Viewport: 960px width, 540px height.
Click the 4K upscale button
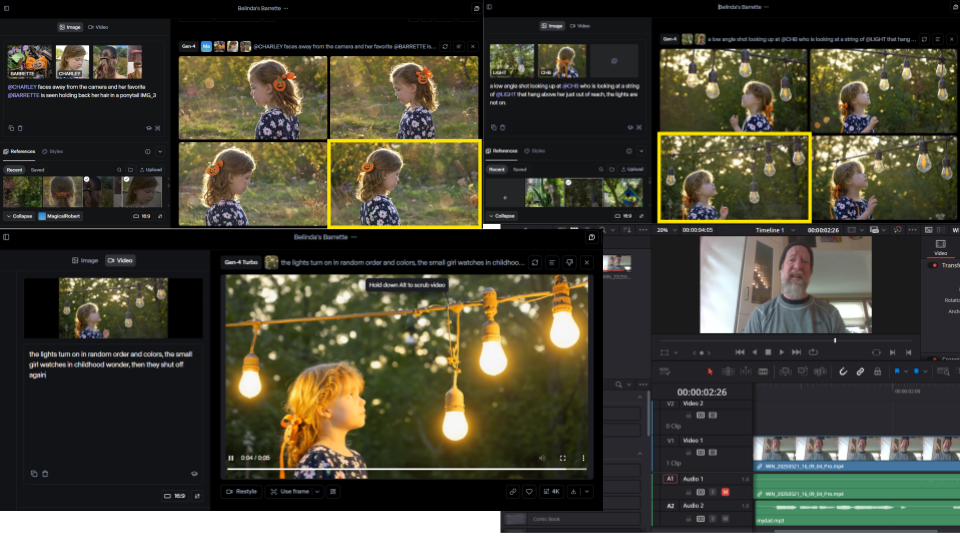551,492
